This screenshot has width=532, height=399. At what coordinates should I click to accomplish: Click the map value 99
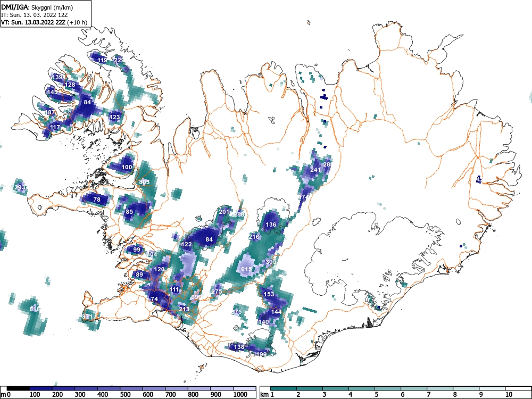(137, 250)
